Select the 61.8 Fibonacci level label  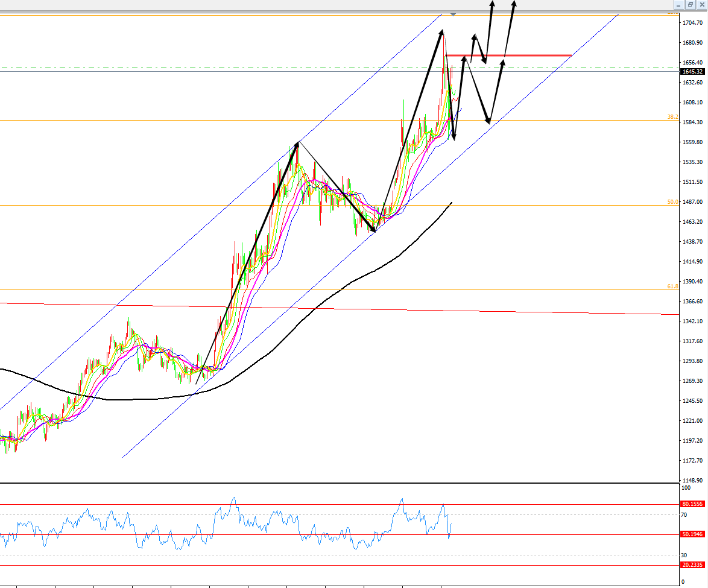coord(672,286)
